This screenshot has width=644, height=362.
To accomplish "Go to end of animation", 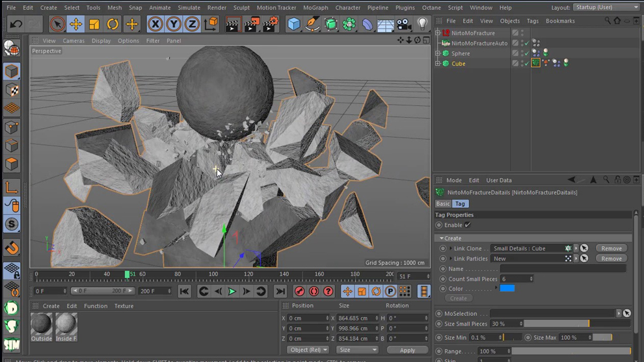I will 280,291.
